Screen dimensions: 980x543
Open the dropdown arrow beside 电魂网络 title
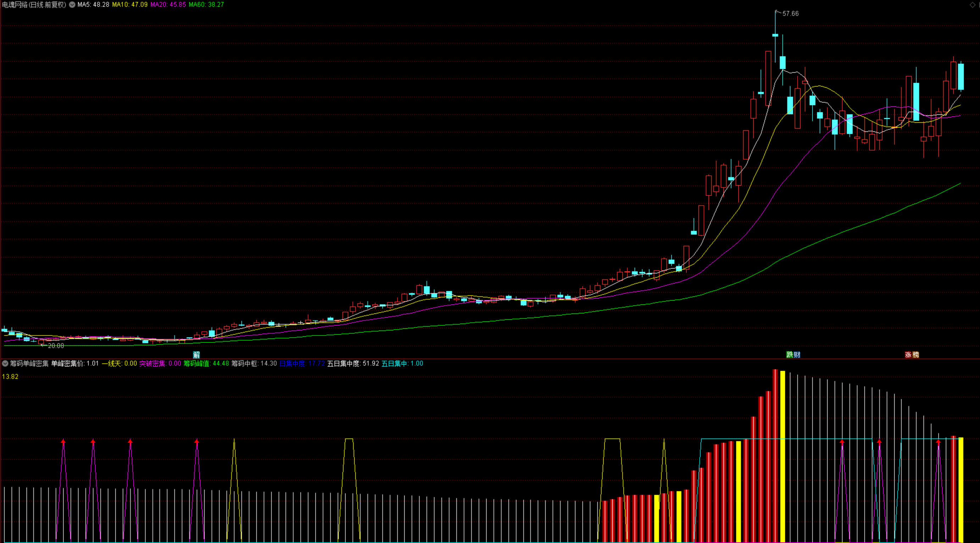[72, 5]
